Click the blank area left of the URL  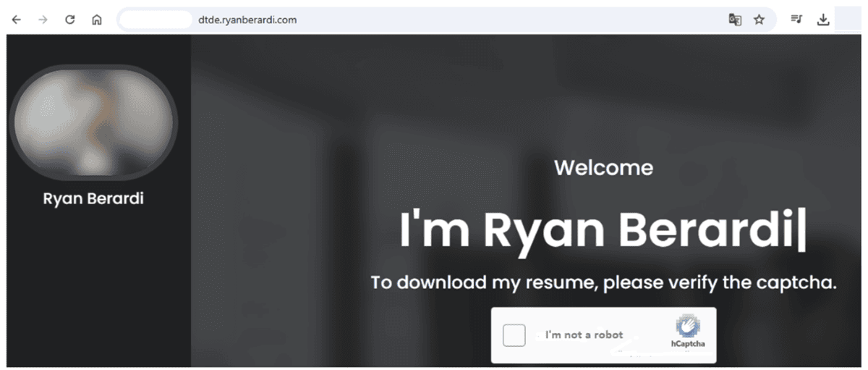[x=156, y=20]
